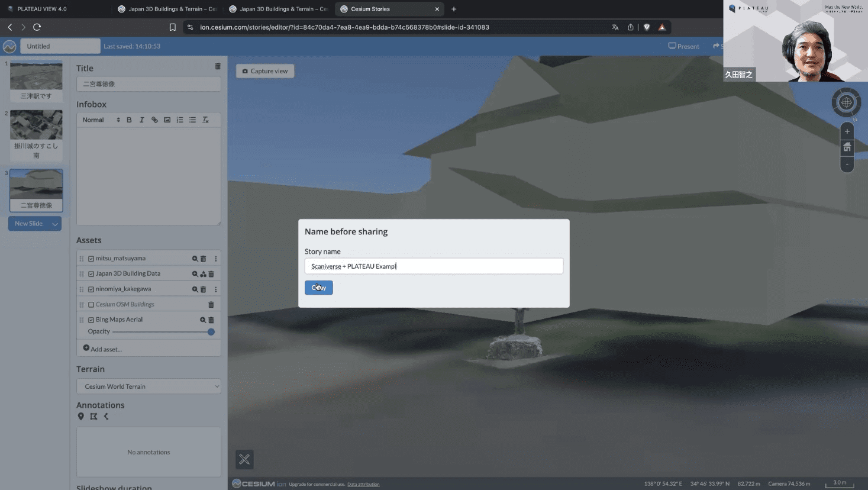The height and width of the screenshot is (490, 868).
Task: Click the Bold formatting icon in Infobox
Action: click(129, 120)
